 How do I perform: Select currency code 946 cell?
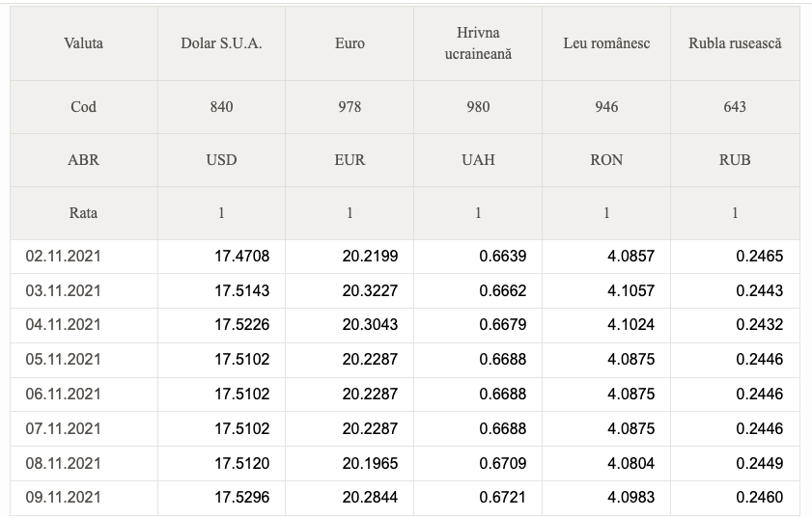[606, 107]
